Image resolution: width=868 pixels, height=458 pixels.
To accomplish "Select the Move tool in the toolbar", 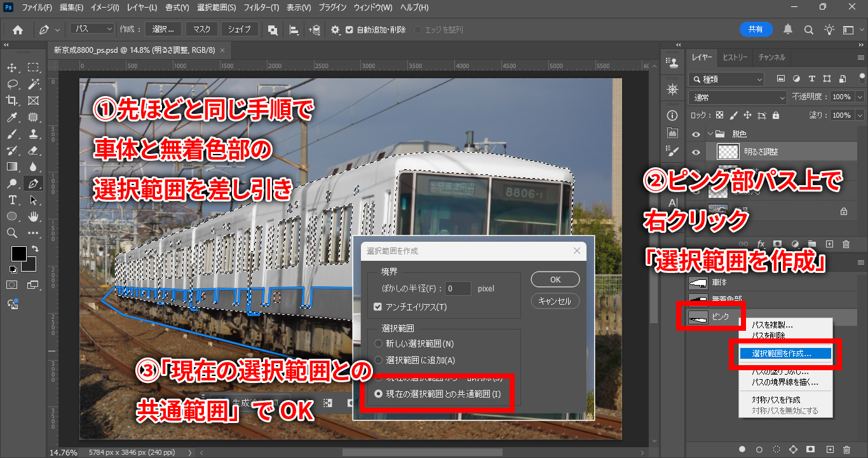I will pyautogui.click(x=12, y=67).
